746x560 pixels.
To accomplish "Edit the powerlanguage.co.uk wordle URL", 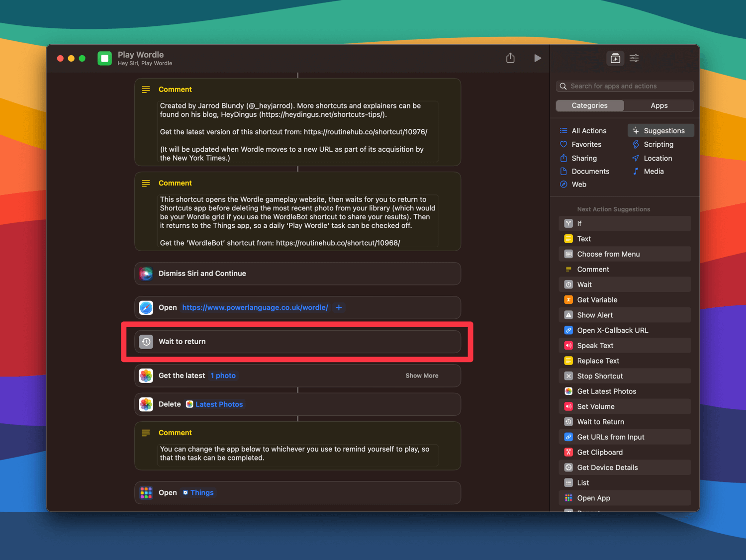I will [255, 307].
